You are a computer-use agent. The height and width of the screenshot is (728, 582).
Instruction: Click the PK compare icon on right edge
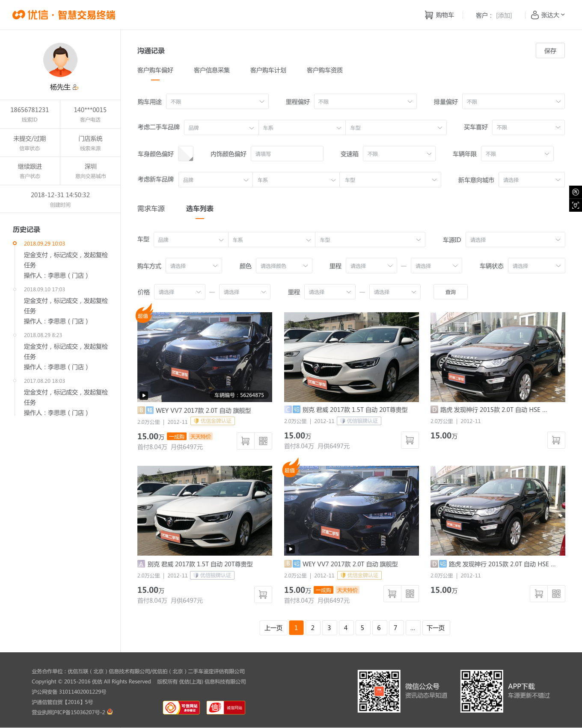tap(576, 192)
